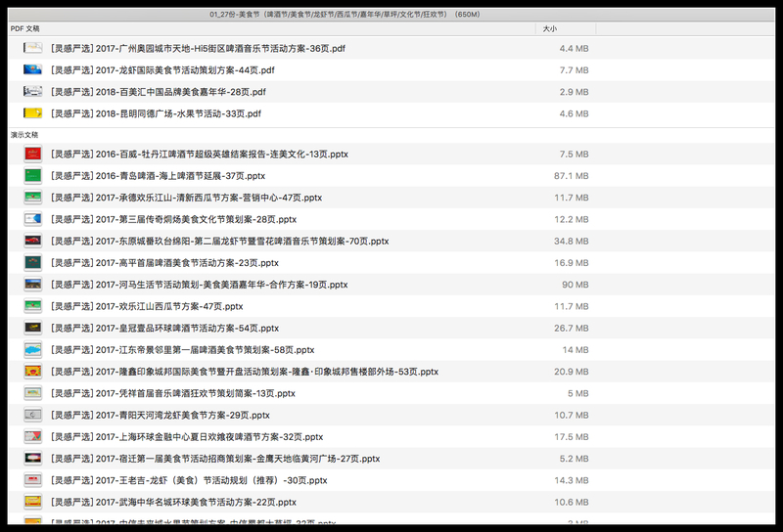Click the icon of 王老吉龙虾美食节活动规划 pptx
Screen dimensions: 783x532
click(x=33, y=480)
